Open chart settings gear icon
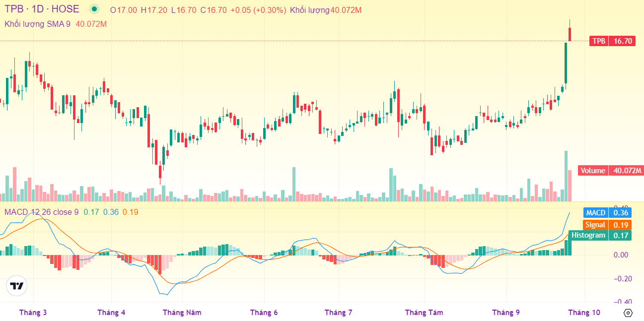The image size is (644, 321). (628, 313)
